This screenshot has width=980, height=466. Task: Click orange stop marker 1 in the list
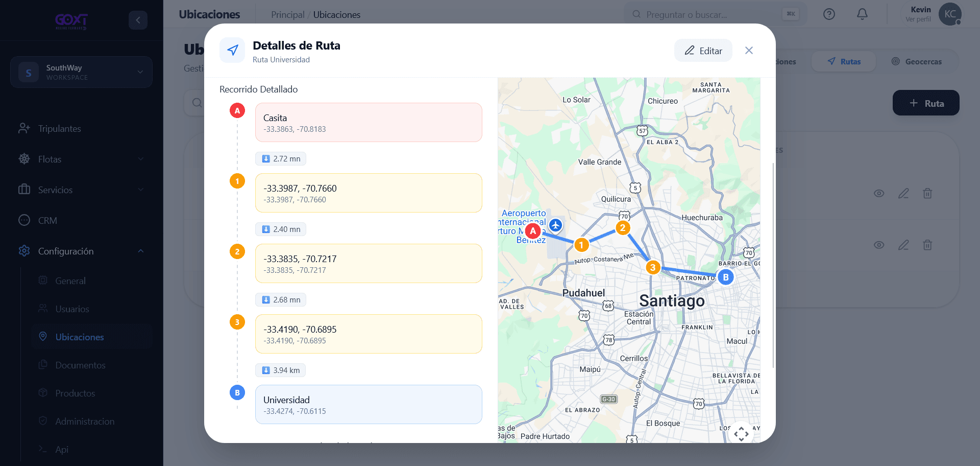click(237, 181)
